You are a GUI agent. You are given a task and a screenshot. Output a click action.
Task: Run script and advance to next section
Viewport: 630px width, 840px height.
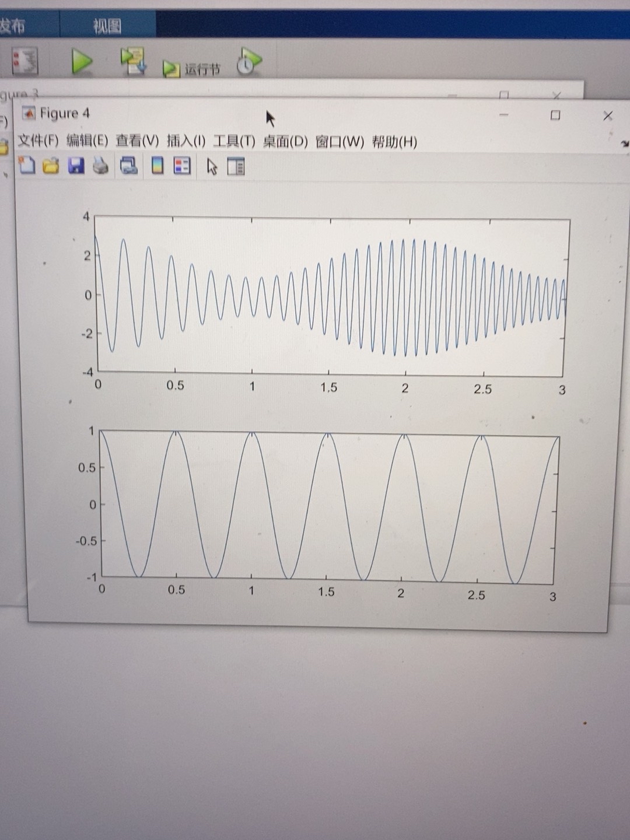tap(133, 60)
